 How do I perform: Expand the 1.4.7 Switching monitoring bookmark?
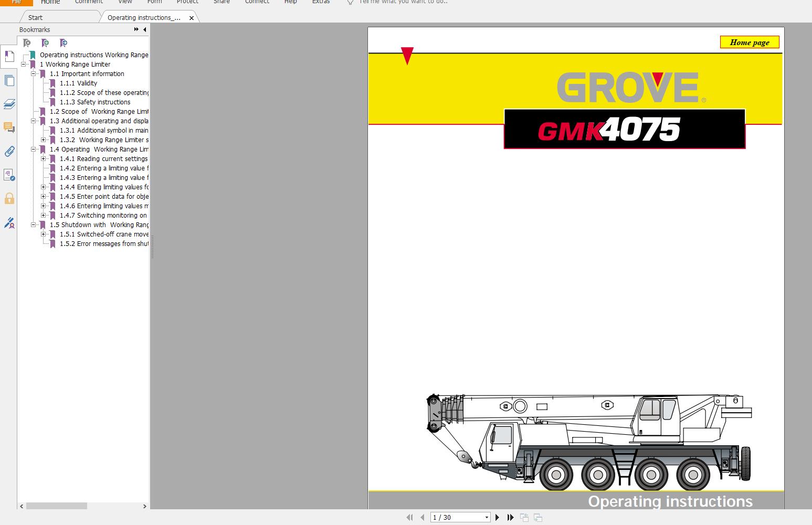(44, 216)
